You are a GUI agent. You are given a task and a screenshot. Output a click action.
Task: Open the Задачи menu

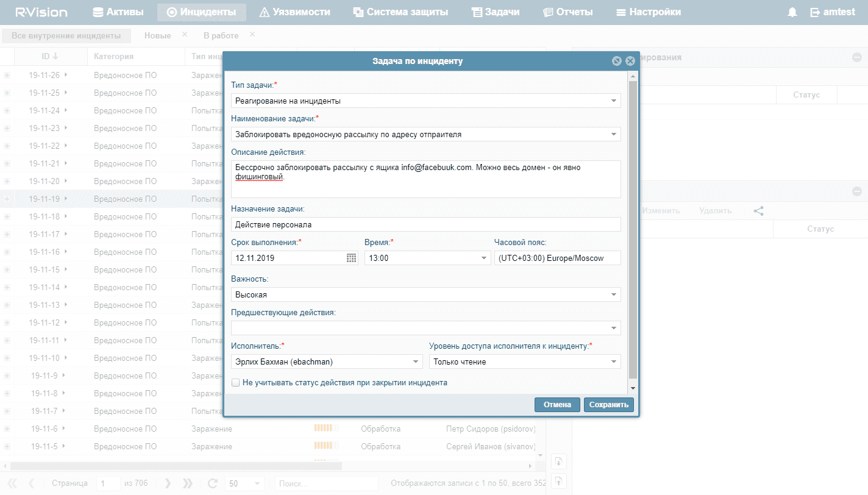tap(496, 12)
